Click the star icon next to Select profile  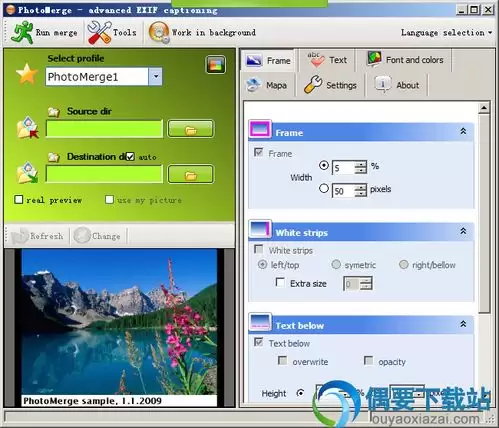(x=27, y=74)
